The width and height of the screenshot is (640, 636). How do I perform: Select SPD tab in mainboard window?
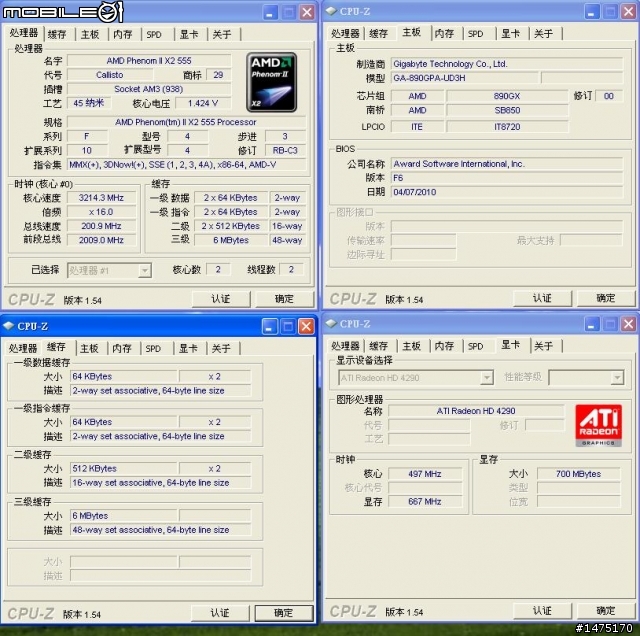point(476,33)
